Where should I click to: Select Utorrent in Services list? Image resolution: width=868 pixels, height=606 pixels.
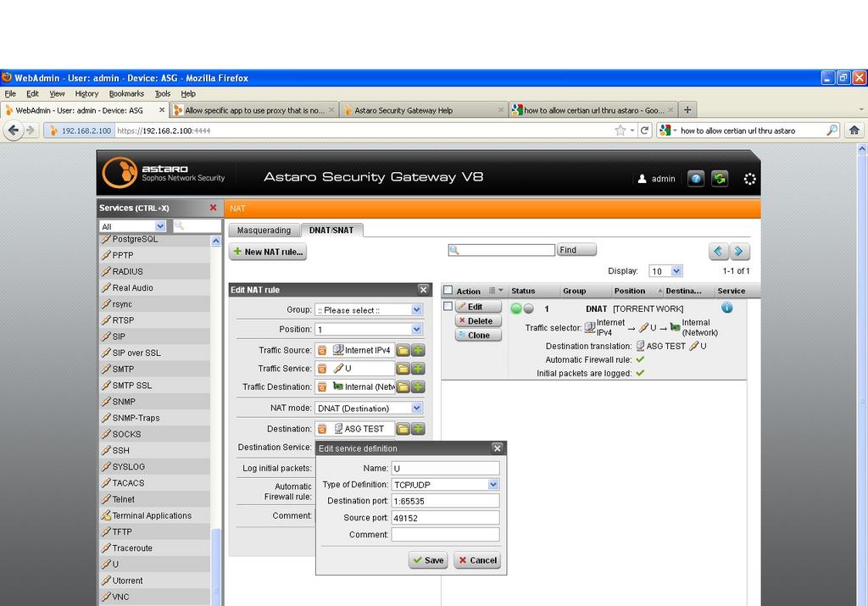154,581
